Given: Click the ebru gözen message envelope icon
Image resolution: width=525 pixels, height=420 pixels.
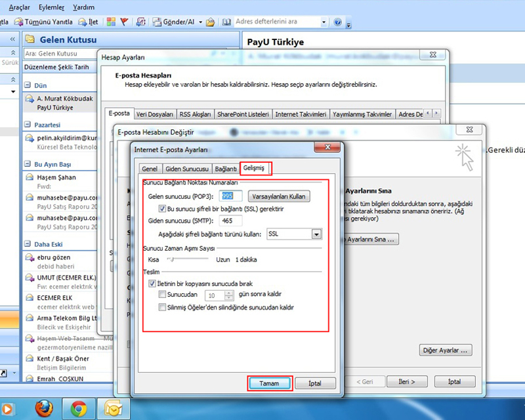Looking at the screenshot, I should [30, 257].
